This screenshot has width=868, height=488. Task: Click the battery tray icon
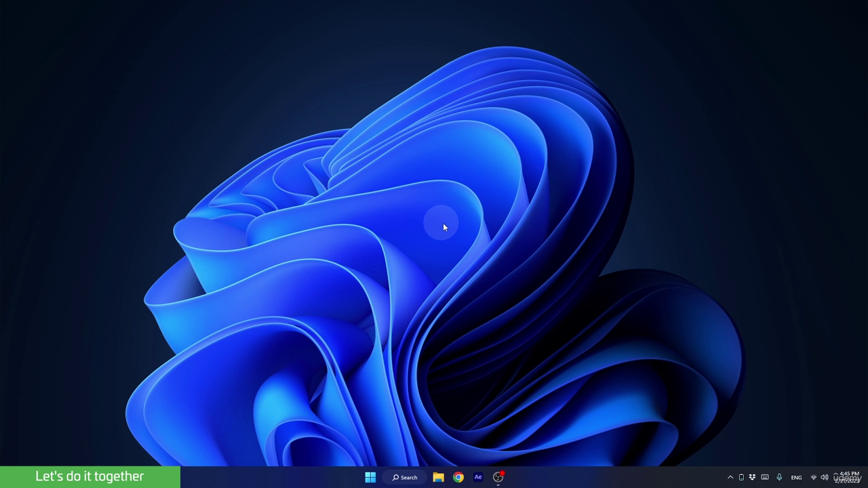coord(741,477)
